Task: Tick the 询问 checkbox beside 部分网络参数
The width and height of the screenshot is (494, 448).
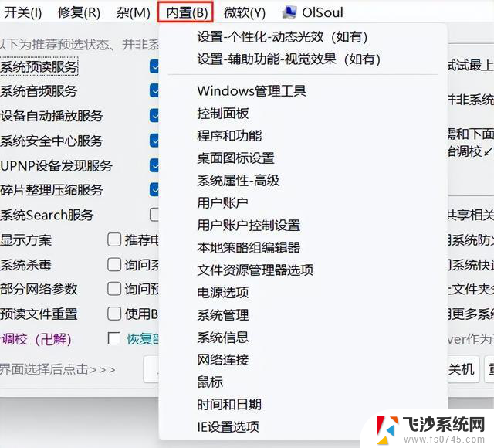Action: coord(114,289)
